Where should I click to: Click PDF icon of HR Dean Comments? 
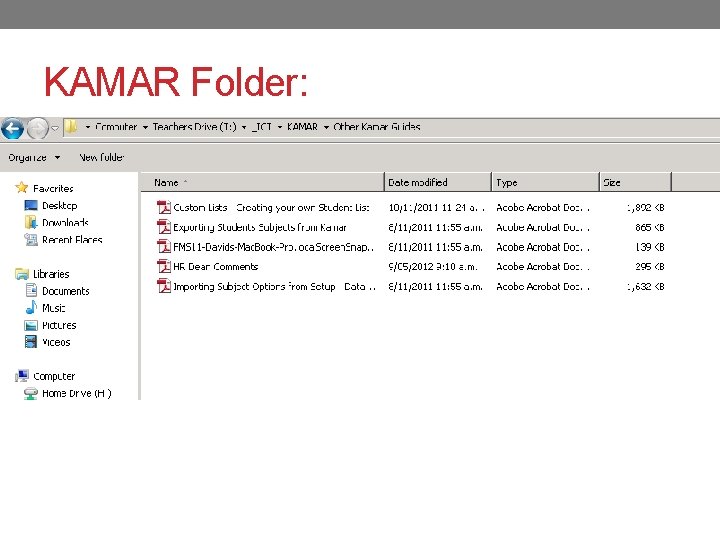164,266
